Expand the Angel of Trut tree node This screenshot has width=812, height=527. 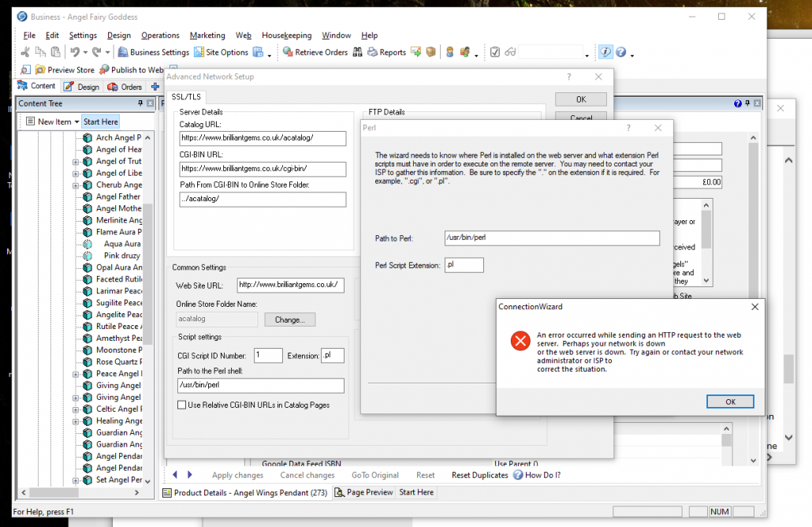tap(76, 162)
